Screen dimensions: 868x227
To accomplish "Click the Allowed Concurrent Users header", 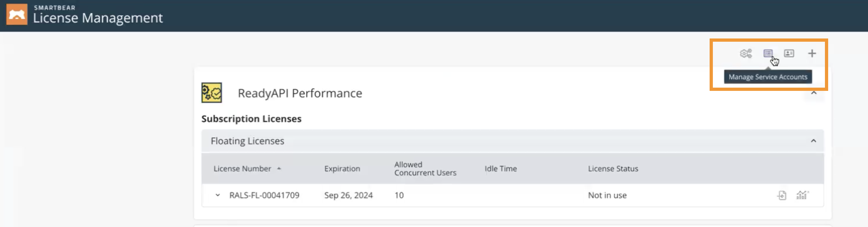I will tap(425, 168).
